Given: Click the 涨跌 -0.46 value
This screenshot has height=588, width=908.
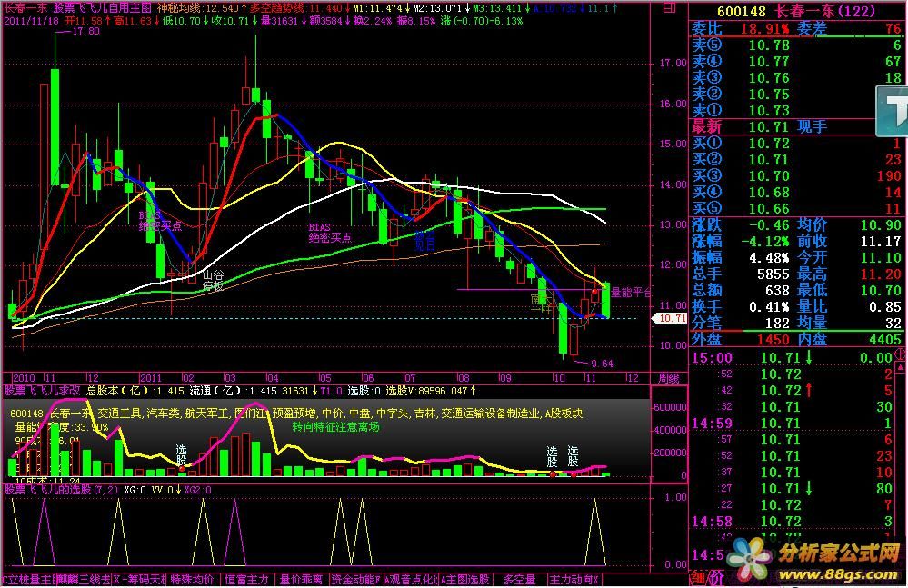Looking at the screenshot, I should pos(769,225).
